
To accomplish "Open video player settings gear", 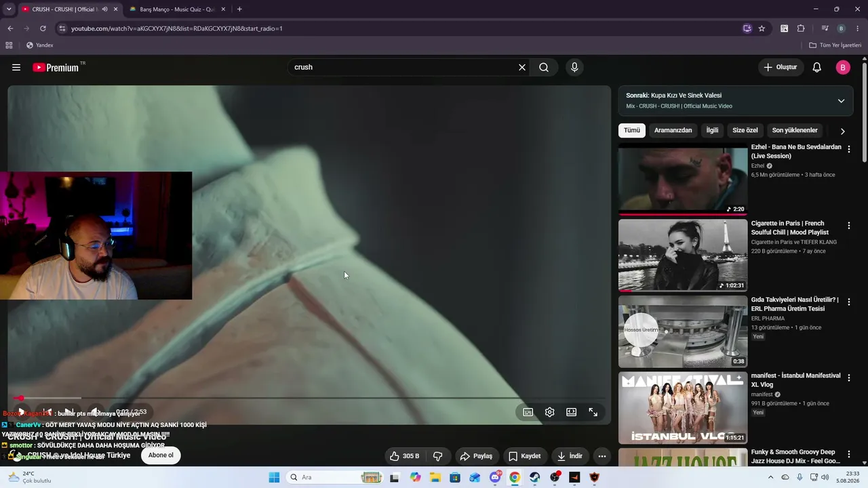I will tap(550, 412).
